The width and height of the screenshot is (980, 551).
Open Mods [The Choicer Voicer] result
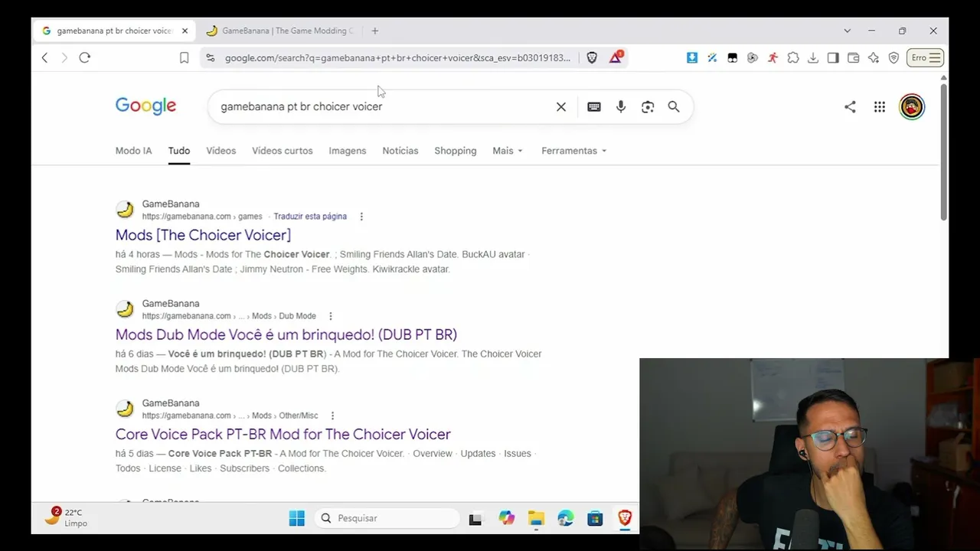tap(203, 235)
